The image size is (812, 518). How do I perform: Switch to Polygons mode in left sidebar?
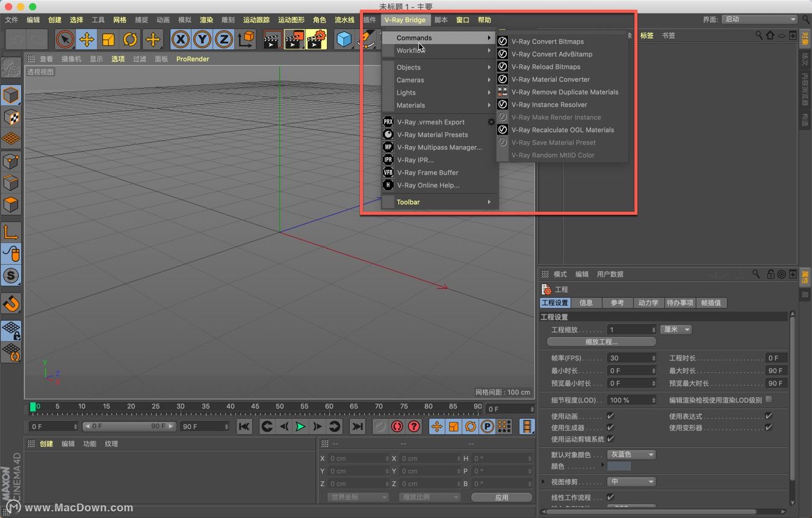coord(11,205)
